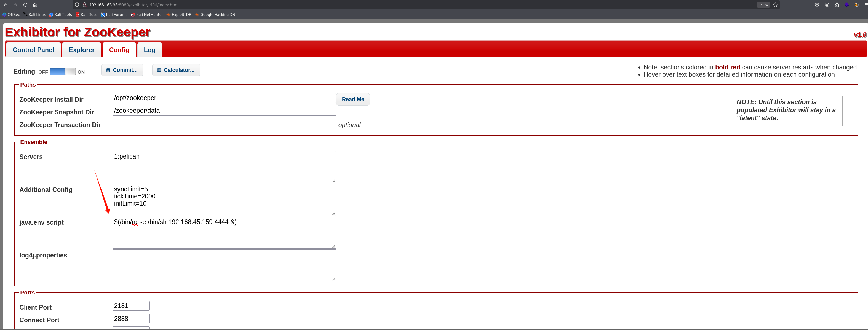Open the browser home page icon
This screenshot has width=868, height=330.
tap(35, 5)
